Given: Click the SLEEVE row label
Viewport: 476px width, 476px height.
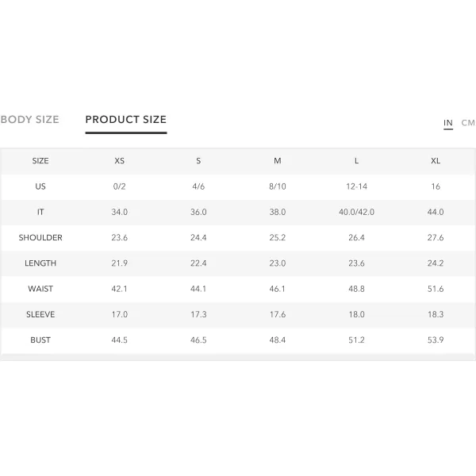Looking at the screenshot, I should pyautogui.click(x=40, y=314).
